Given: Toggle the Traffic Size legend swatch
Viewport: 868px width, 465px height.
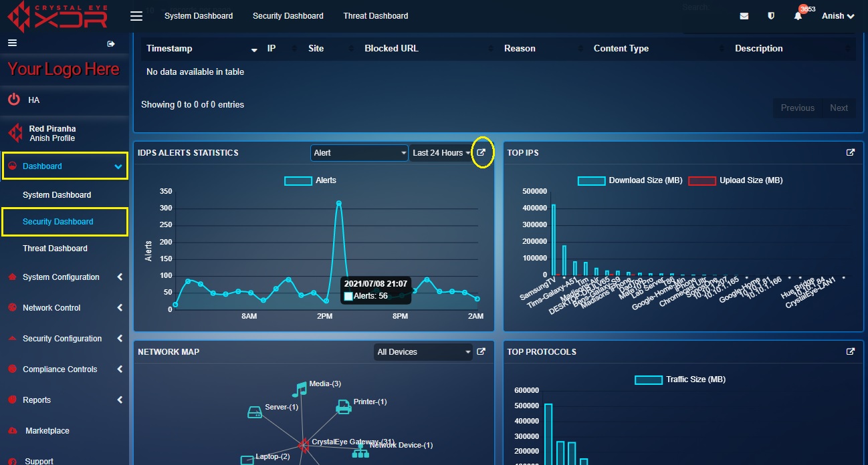Looking at the screenshot, I should click(x=649, y=379).
